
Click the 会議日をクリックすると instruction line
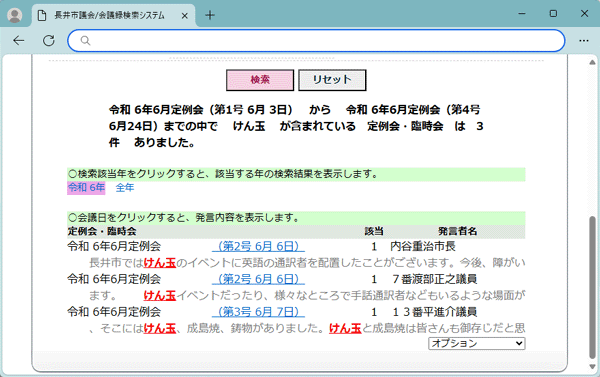tap(296, 218)
